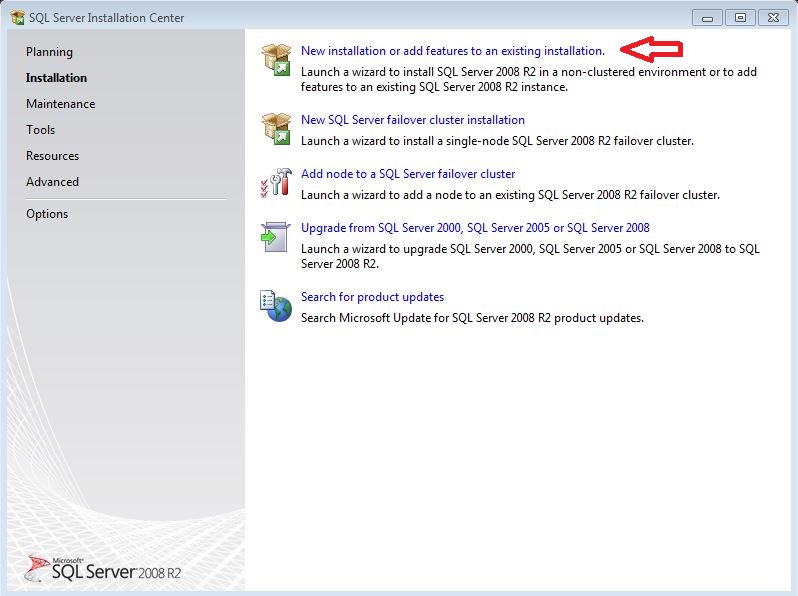798x596 pixels.
Task: Click the product updates globe icon
Action: click(x=276, y=306)
